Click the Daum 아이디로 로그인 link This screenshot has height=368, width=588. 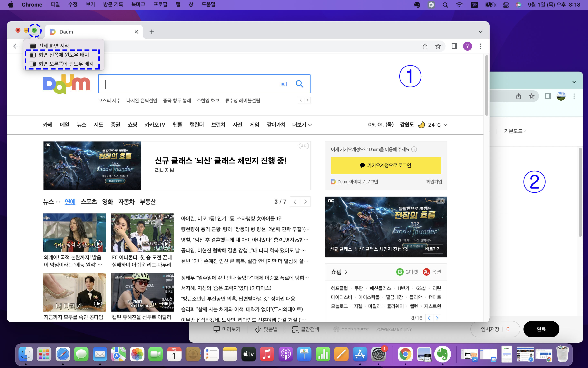tap(354, 182)
